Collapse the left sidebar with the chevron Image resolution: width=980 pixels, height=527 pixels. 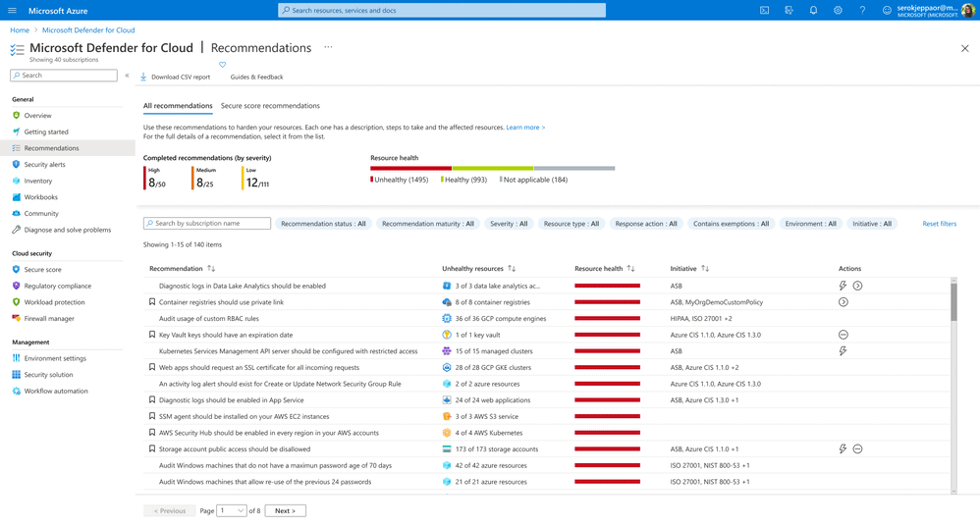[127, 76]
